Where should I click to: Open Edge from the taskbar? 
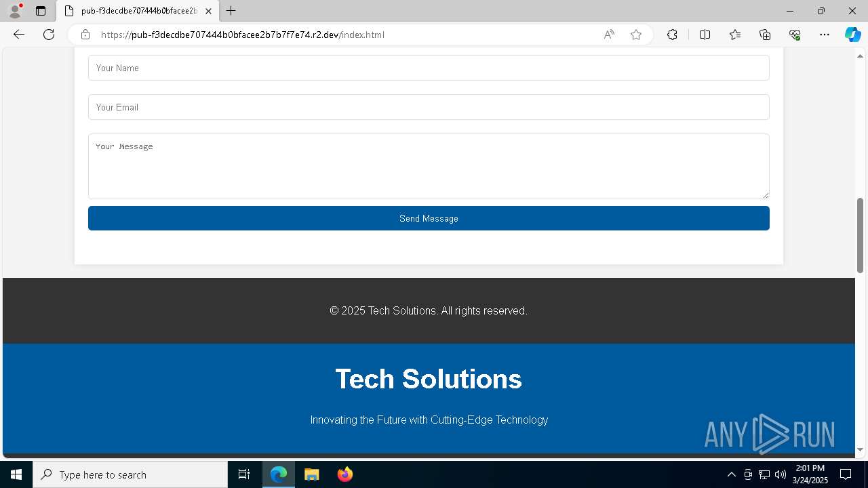(x=279, y=474)
